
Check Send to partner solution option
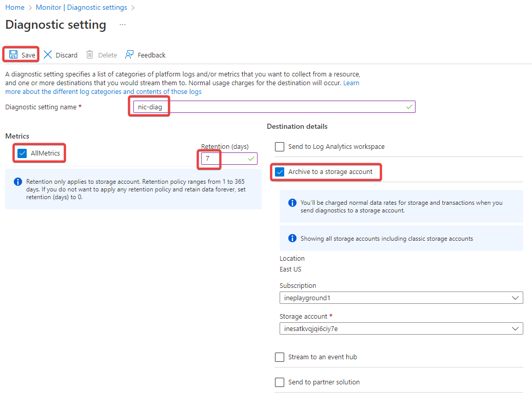coord(280,382)
